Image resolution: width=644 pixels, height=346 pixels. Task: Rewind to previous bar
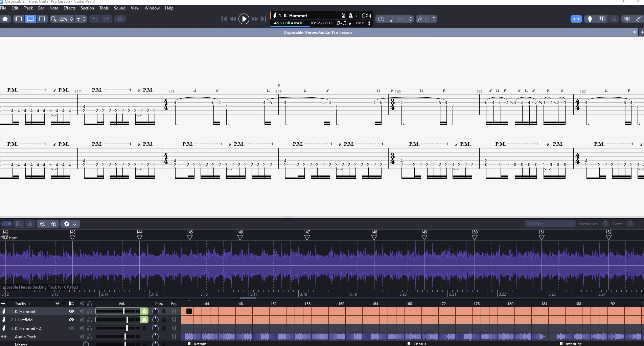pos(233,19)
